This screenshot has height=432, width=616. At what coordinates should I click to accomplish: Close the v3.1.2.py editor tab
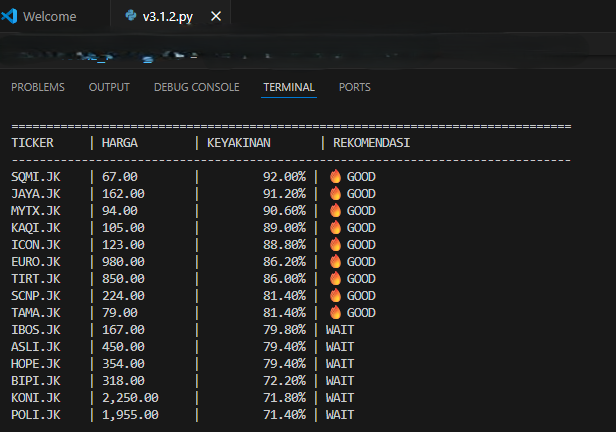pyautogui.click(x=213, y=17)
